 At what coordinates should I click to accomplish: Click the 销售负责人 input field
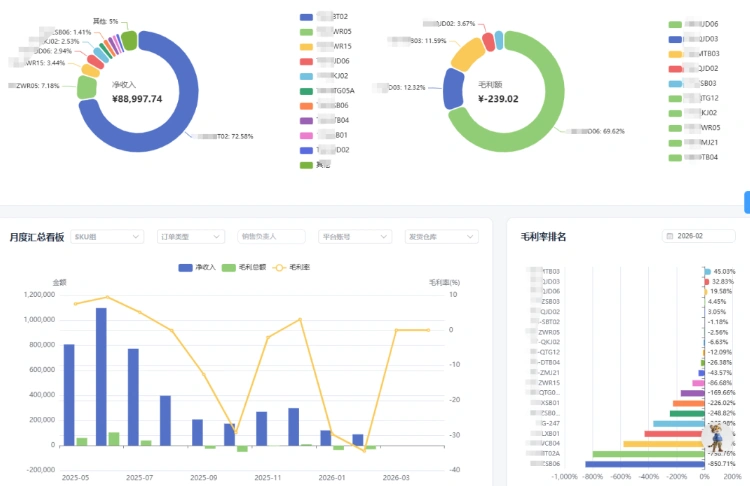click(x=271, y=237)
